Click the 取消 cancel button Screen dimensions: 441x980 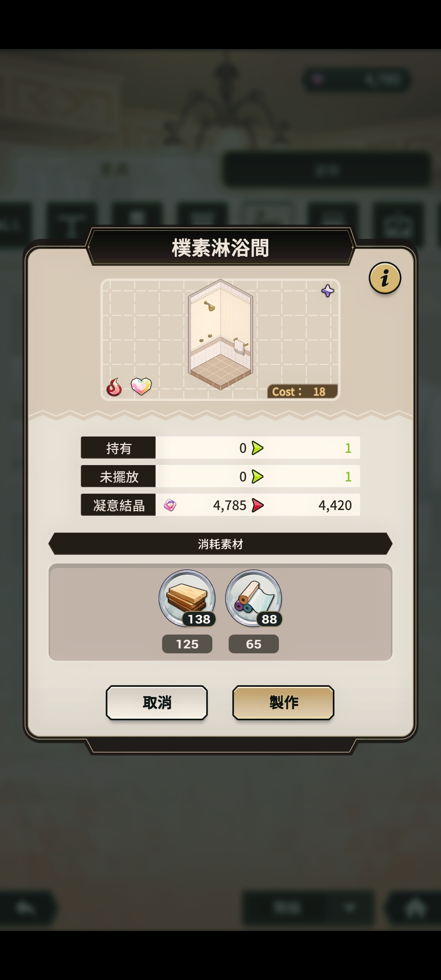(x=157, y=702)
